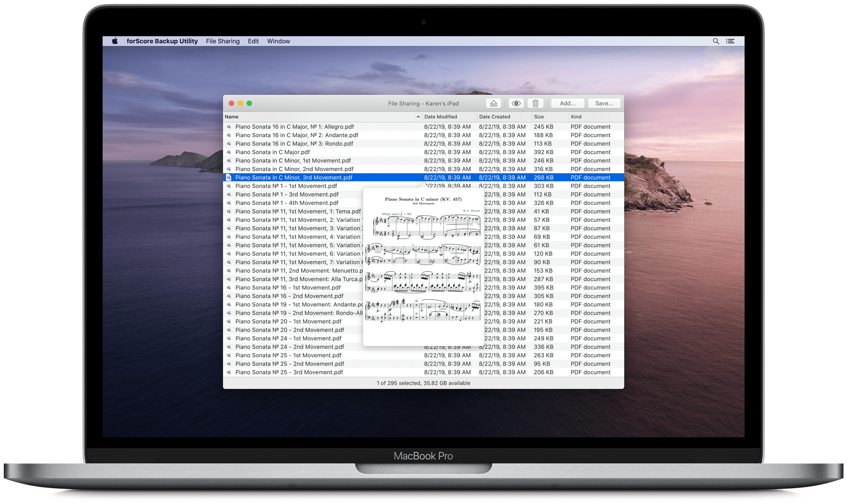Select Piano Sonata 16 in C Major, Nº 3: Rondo.pdf
Image resolution: width=847 pixels, height=504 pixels.
[423, 144]
